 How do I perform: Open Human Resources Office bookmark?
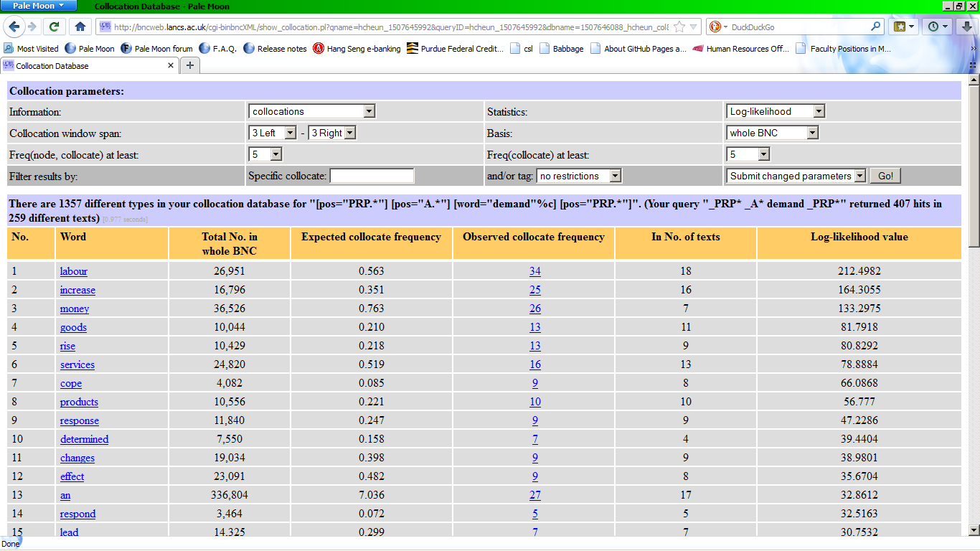pyautogui.click(x=741, y=49)
